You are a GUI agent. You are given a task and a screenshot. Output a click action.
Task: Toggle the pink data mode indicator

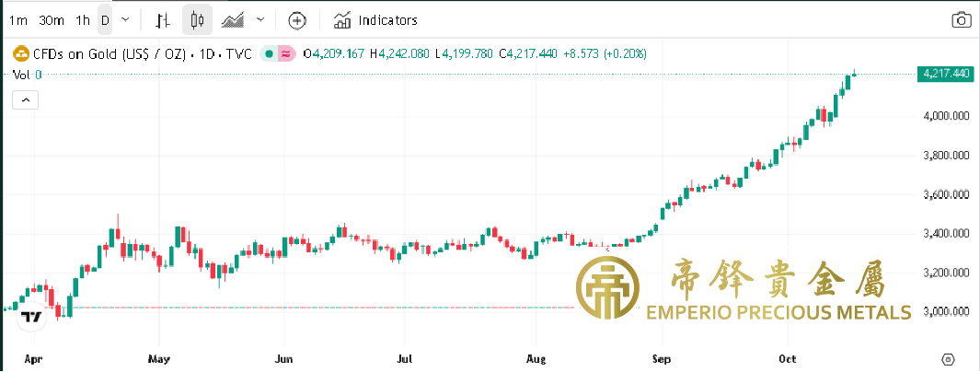[x=285, y=54]
